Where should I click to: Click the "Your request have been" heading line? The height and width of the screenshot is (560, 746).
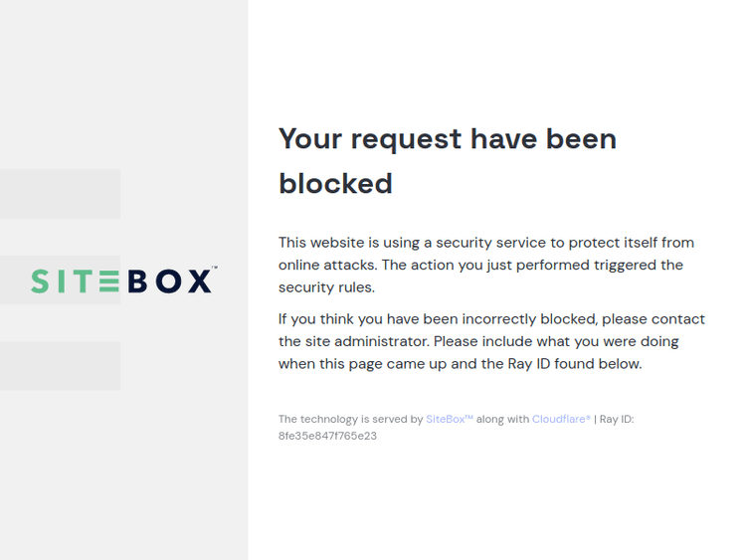(x=448, y=138)
